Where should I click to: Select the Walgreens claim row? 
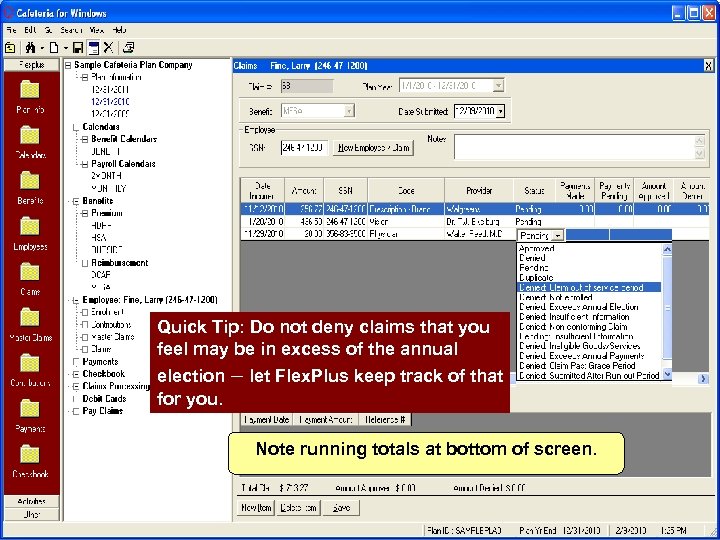[x=475, y=209]
